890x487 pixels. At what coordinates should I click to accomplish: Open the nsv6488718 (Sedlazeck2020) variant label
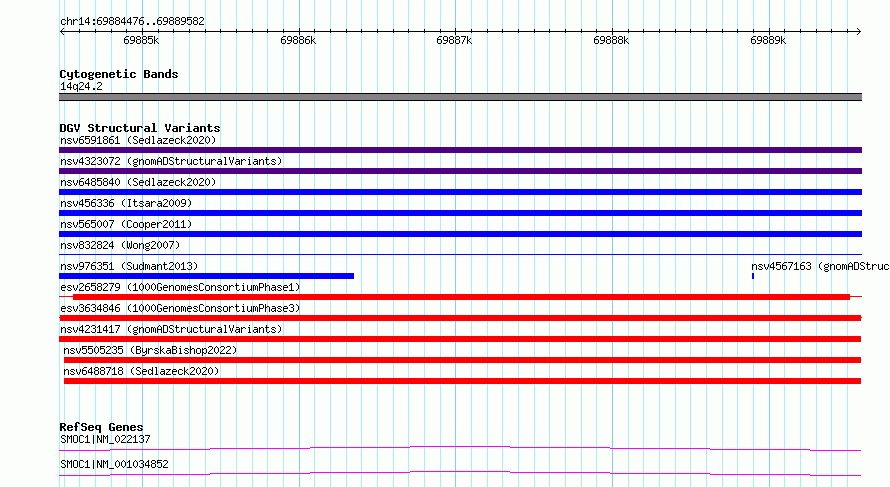point(141,371)
